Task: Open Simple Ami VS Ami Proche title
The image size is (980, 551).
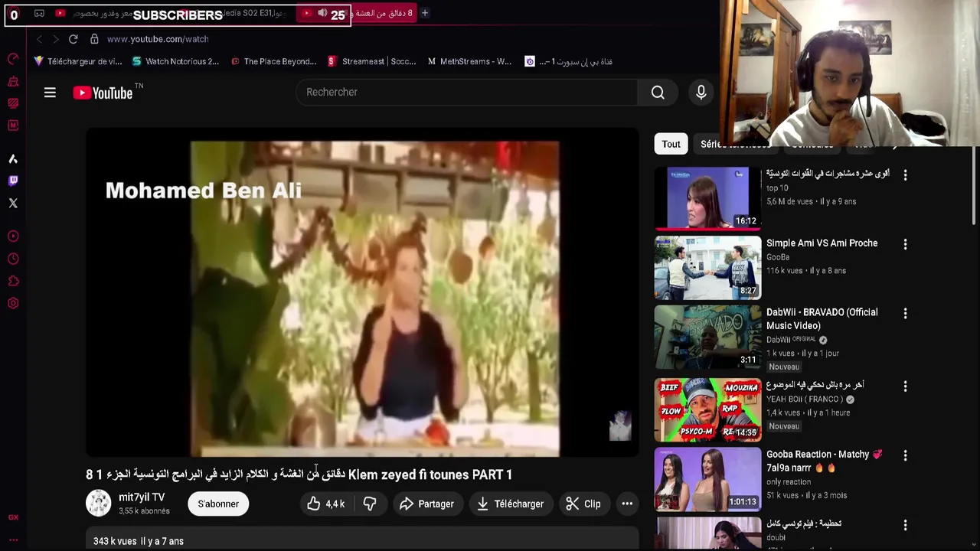Action: point(822,243)
